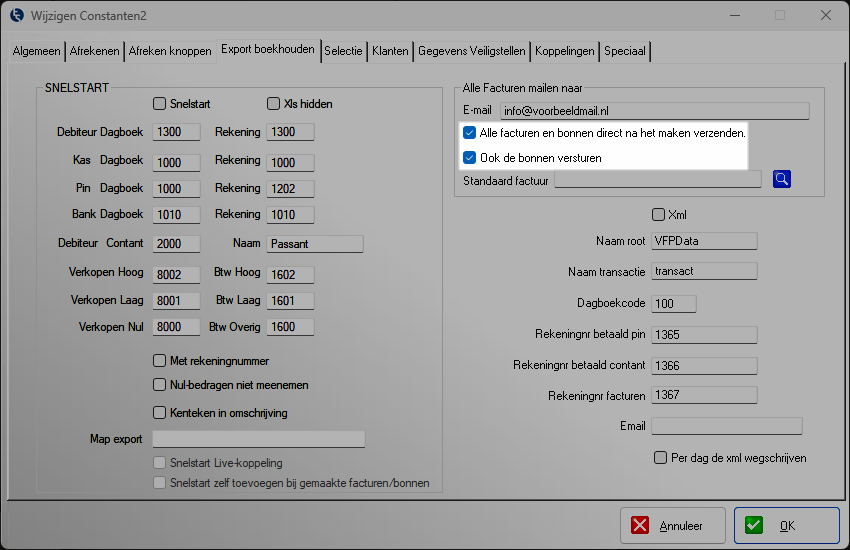Enable the Xml checkbox
Image resolution: width=850 pixels, height=550 pixels.
tap(658, 215)
